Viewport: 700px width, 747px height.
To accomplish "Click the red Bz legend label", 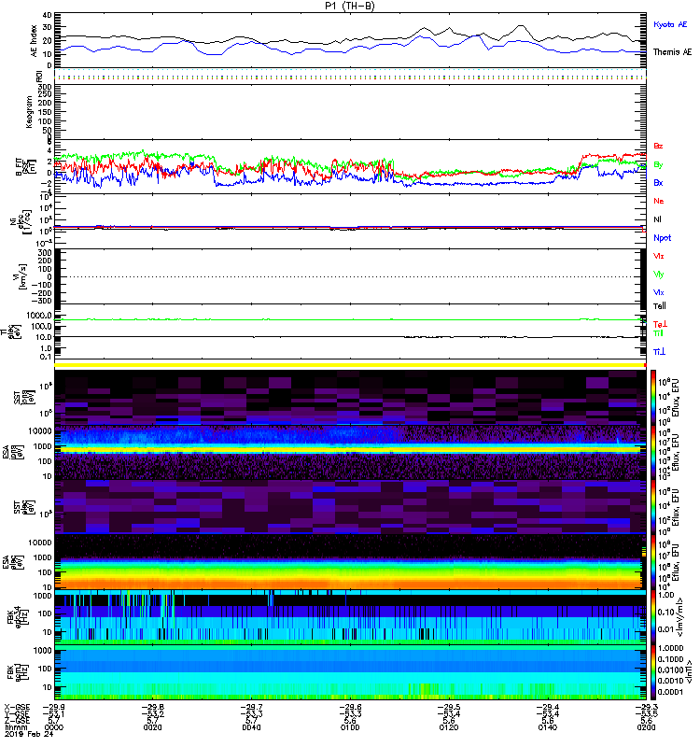I will point(658,146).
